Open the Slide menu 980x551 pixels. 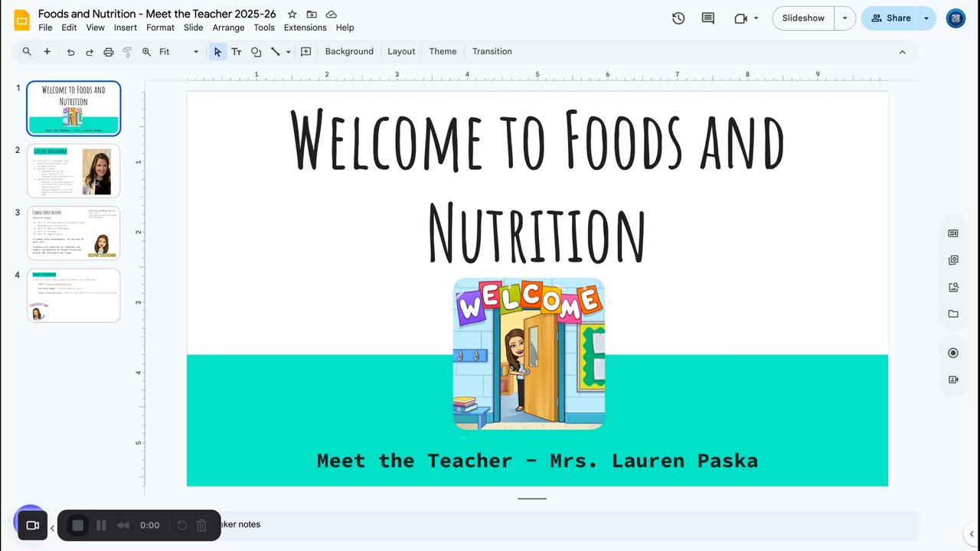pos(194,28)
